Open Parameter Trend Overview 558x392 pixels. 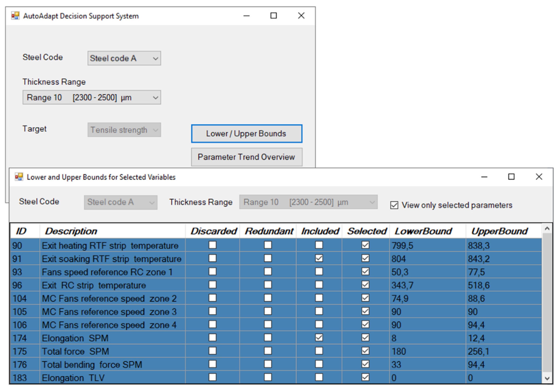(x=246, y=157)
